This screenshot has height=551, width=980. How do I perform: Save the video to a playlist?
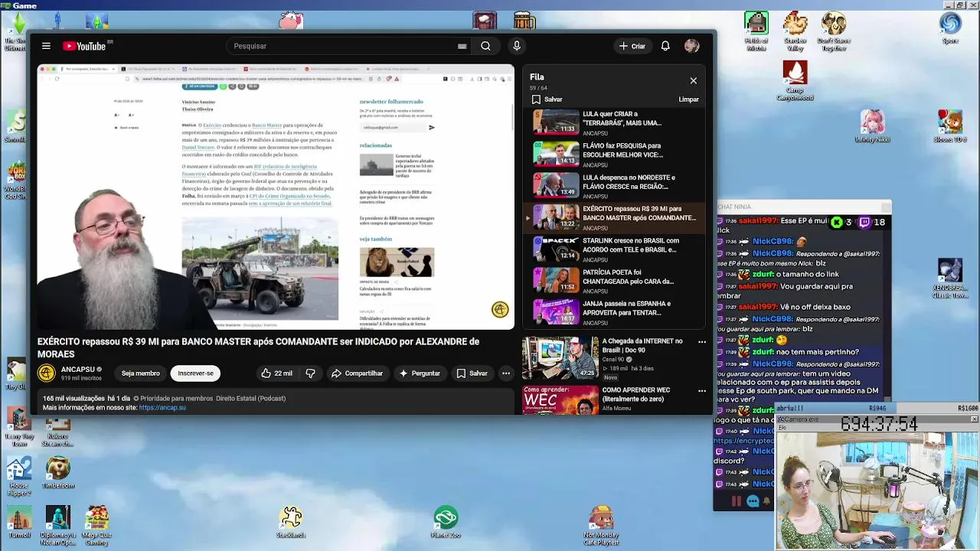pyautogui.click(x=472, y=373)
